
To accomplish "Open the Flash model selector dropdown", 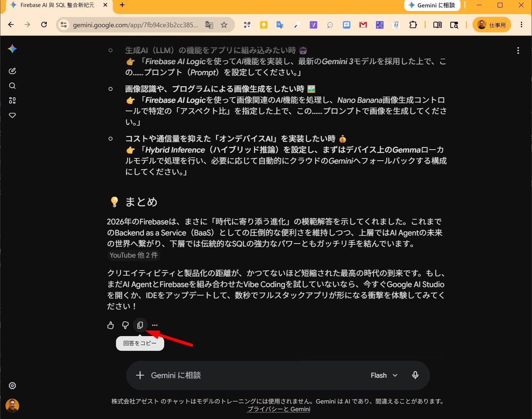I will click(x=384, y=376).
